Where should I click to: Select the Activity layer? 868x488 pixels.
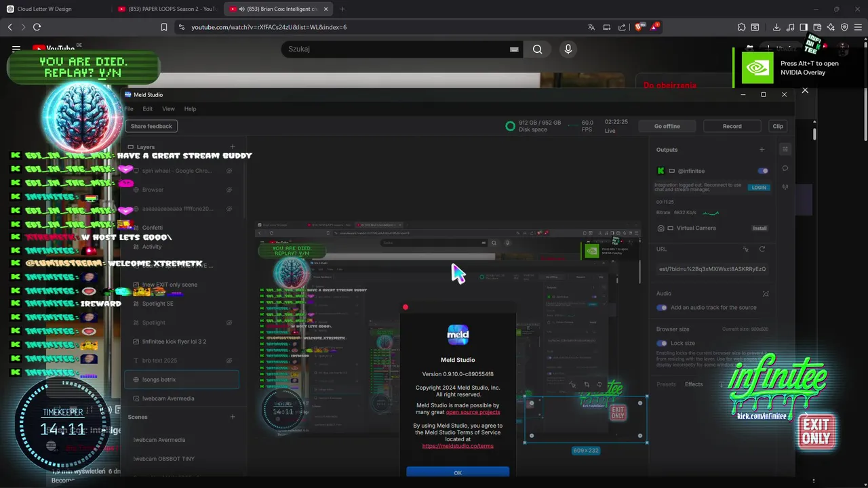tap(182, 247)
